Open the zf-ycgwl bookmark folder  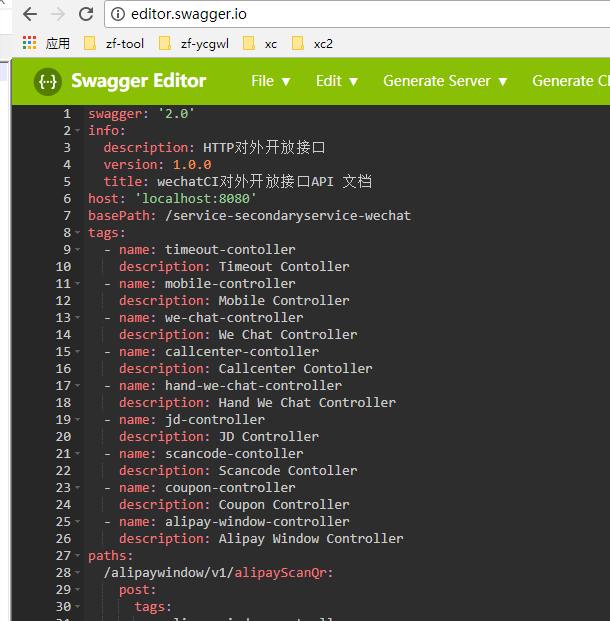pos(194,43)
